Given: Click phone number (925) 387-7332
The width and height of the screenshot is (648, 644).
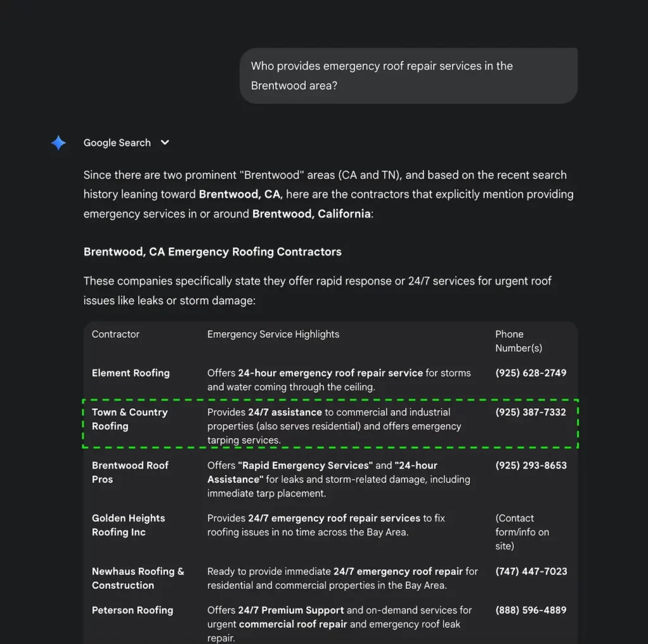Looking at the screenshot, I should [530, 412].
